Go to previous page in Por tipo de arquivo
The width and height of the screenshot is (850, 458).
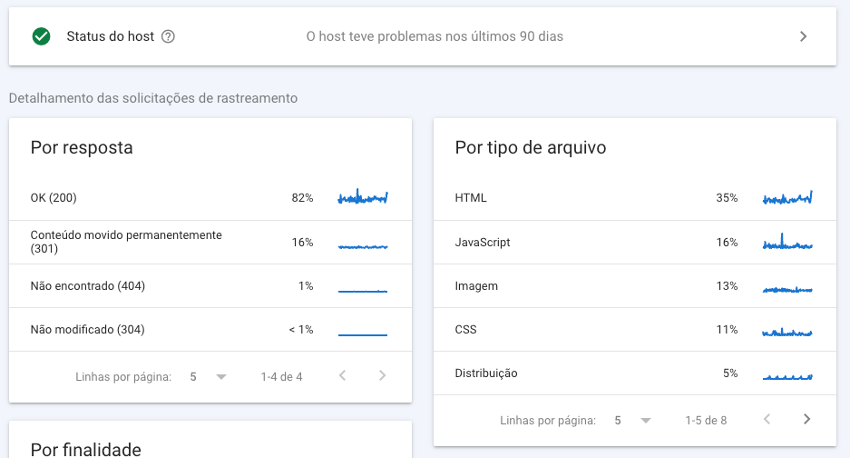tap(767, 419)
